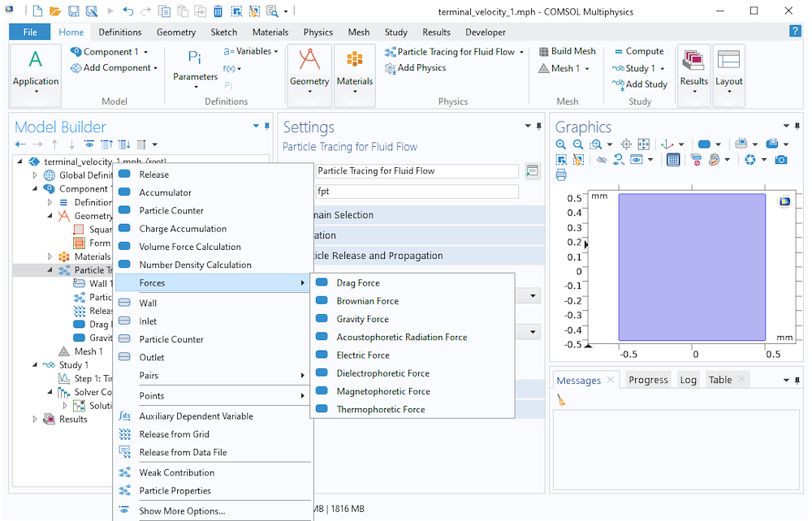Expand the Global Definitions tree node
The width and height of the screenshot is (812, 521).
click(x=35, y=175)
